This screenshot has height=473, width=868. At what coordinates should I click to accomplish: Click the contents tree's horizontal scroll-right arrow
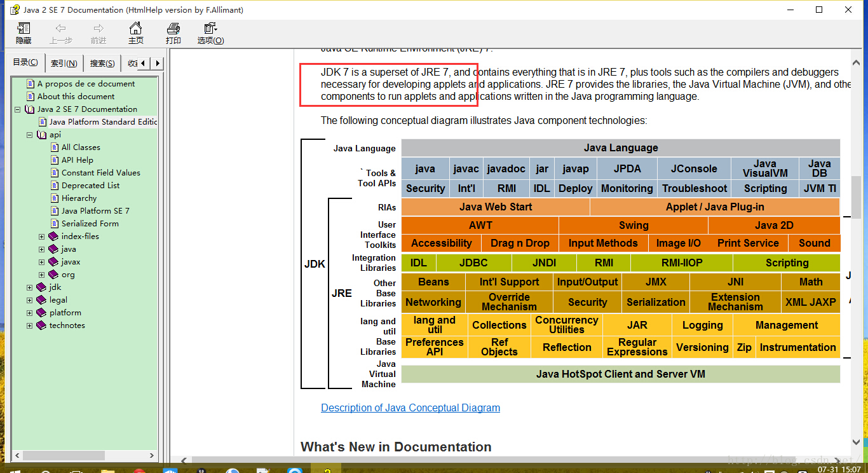(153, 456)
